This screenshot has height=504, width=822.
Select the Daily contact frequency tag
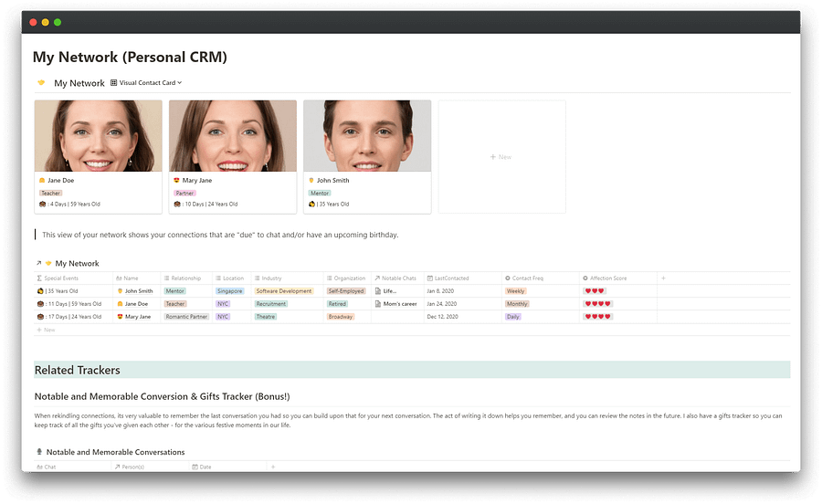click(x=512, y=317)
